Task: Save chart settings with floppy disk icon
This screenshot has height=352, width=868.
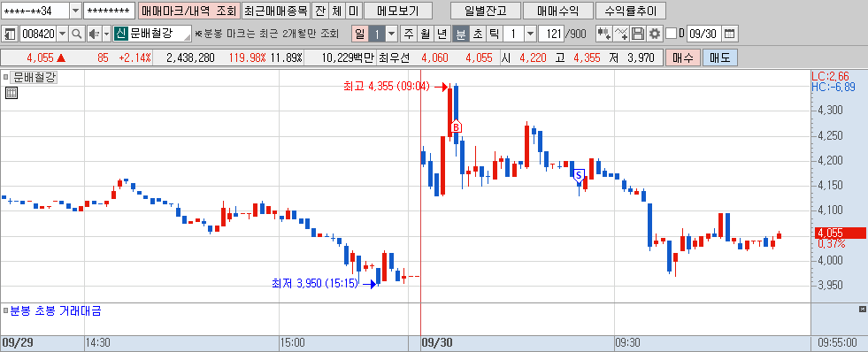Action: [x=638, y=34]
